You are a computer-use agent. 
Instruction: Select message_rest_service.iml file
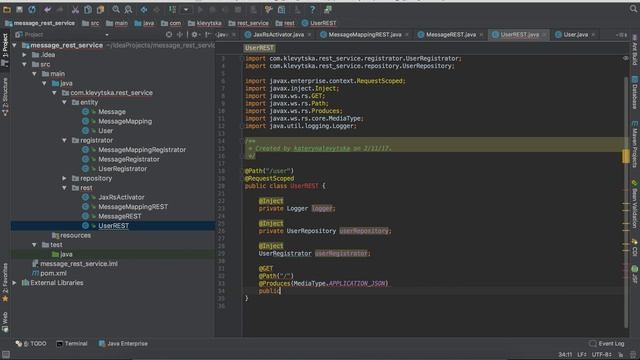[79, 264]
